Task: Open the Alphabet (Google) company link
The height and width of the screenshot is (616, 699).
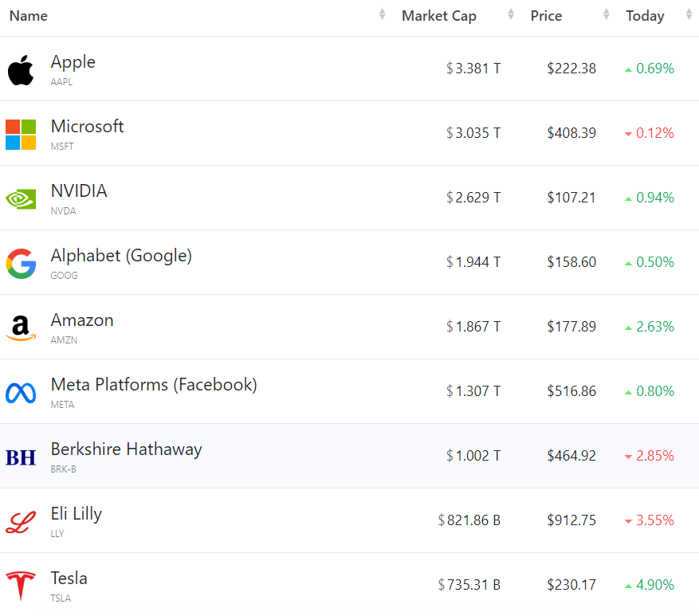Action: click(121, 256)
